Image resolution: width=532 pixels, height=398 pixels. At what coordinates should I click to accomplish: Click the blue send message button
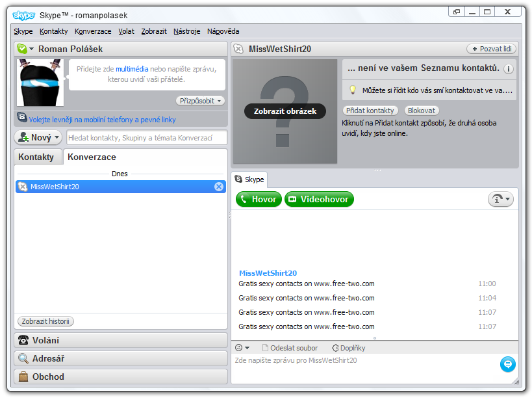point(507,364)
